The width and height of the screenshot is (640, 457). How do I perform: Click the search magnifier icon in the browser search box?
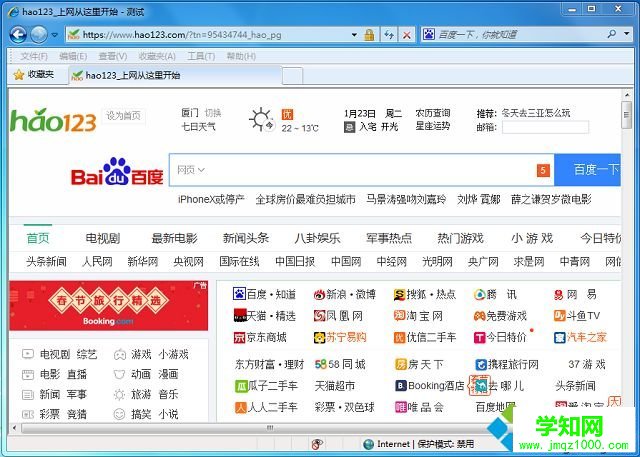tap(611, 34)
